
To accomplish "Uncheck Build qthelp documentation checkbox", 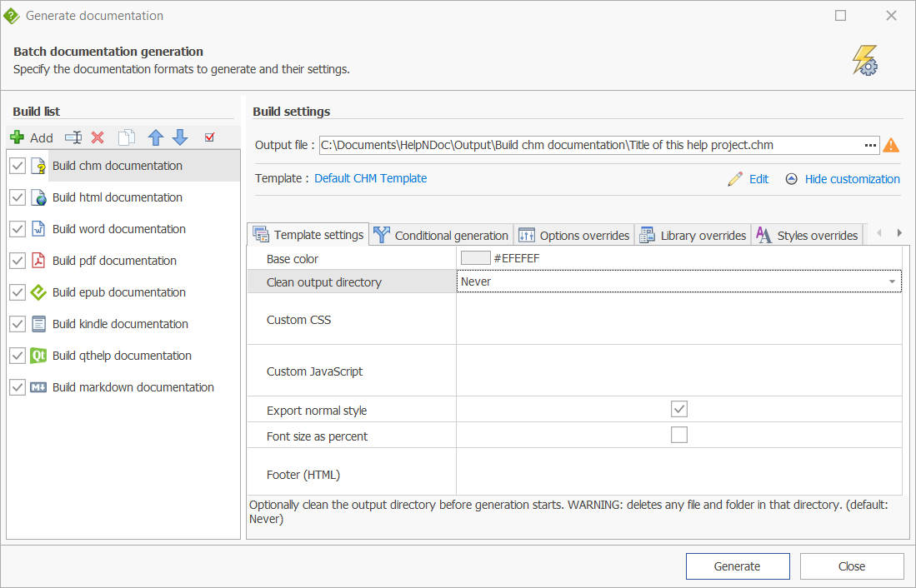I will pyautogui.click(x=18, y=355).
